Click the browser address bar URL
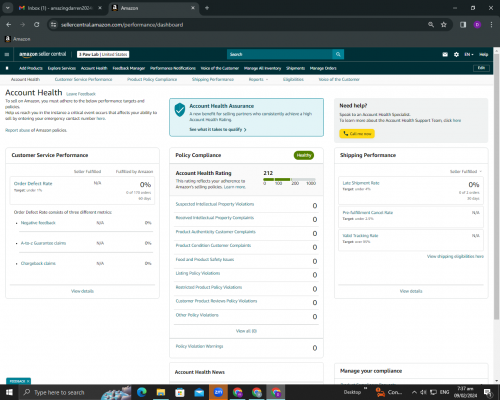 [x=122, y=25]
